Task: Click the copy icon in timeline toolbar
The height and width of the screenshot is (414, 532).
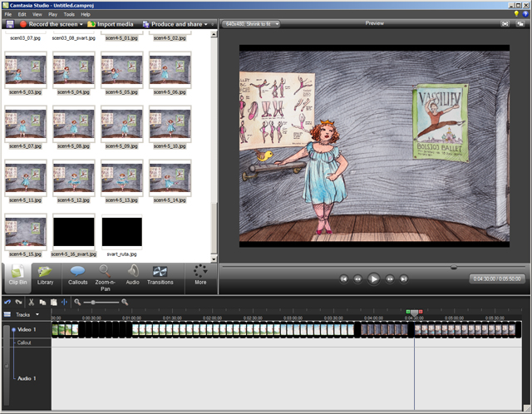Action: (x=42, y=302)
